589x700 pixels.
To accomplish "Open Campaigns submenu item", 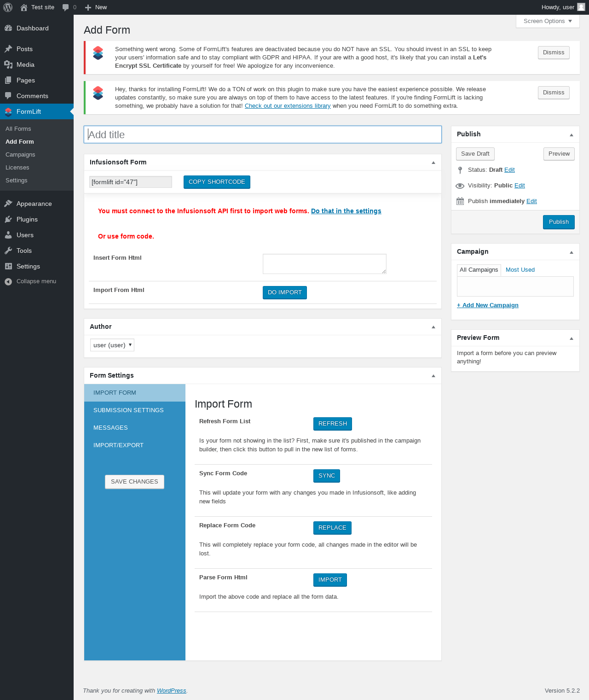I will pyautogui.click(x=20, y=155).
